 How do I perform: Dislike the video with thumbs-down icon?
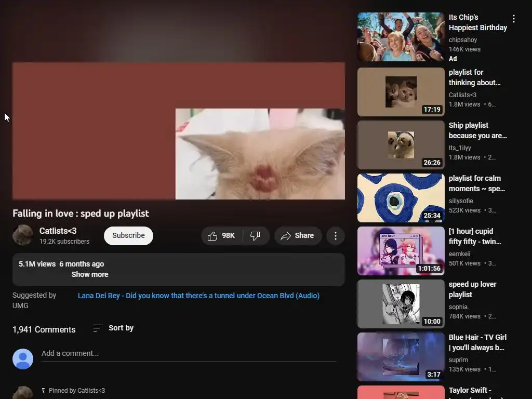tap(255, 236)
